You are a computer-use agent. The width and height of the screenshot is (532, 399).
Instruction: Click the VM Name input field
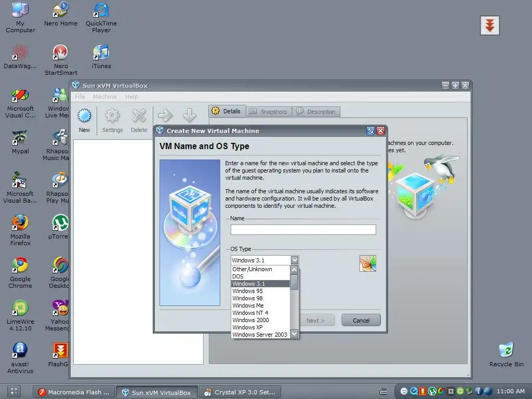pos(303,230)
